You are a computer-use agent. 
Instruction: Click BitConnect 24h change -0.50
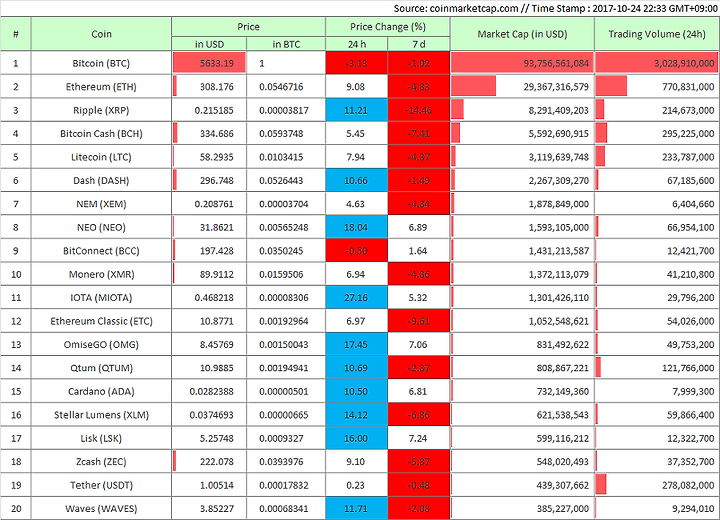coord(357,251)
